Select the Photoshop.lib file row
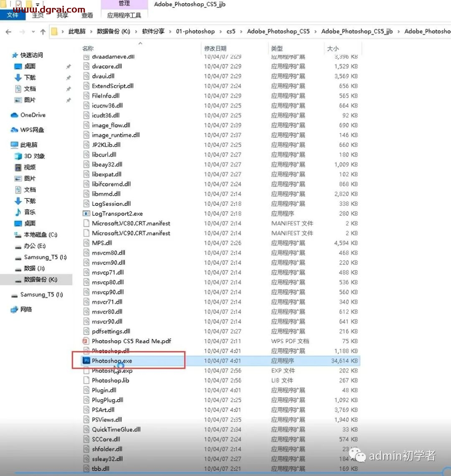Viewport: 451px width, 476px height. pyautogui.click(x=111, y=380)
